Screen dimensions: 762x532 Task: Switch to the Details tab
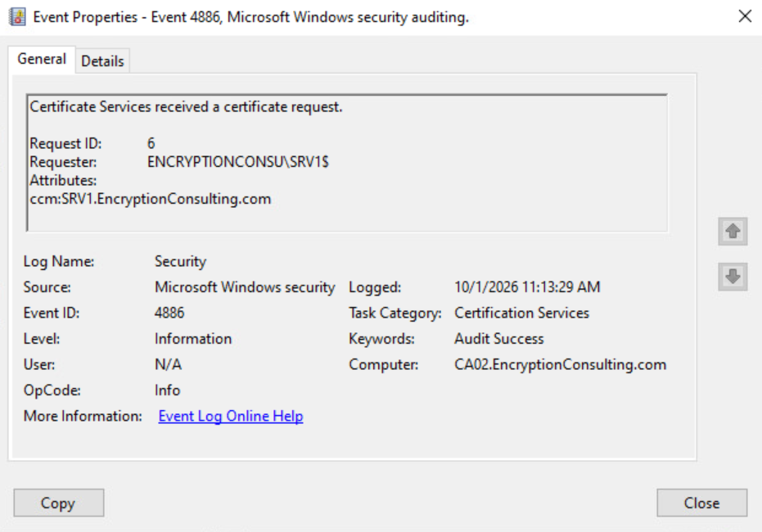(x=102, y=61)
